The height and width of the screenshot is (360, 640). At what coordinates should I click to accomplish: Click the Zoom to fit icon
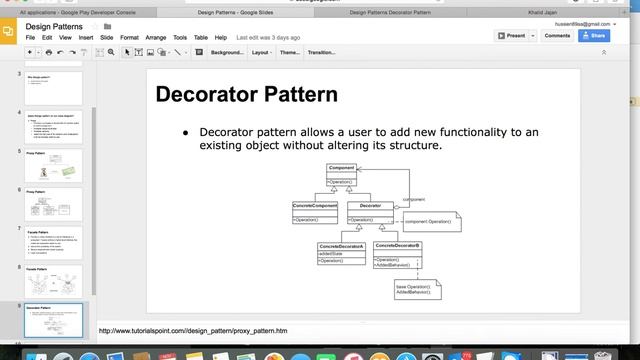[x=100, y=52]
